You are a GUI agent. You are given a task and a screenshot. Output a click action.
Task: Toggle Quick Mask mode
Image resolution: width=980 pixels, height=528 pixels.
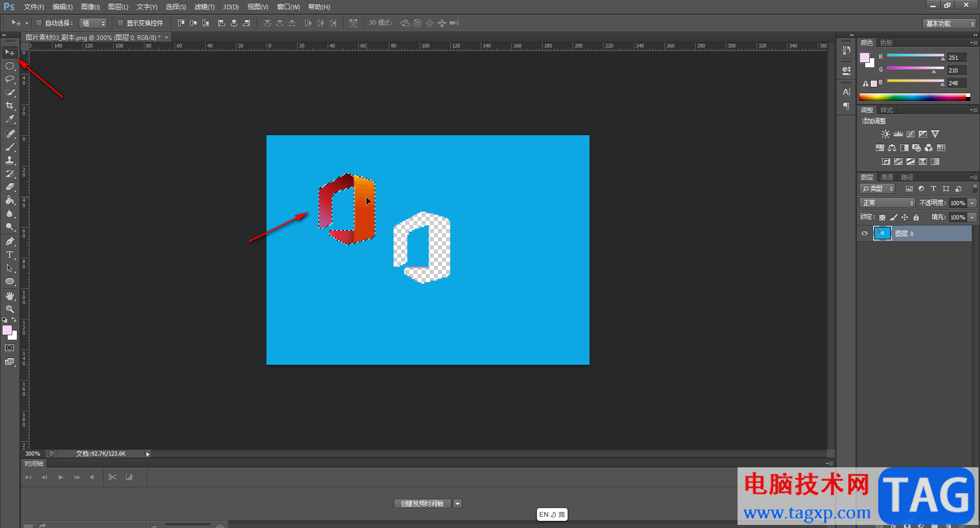tap(10, 348)
